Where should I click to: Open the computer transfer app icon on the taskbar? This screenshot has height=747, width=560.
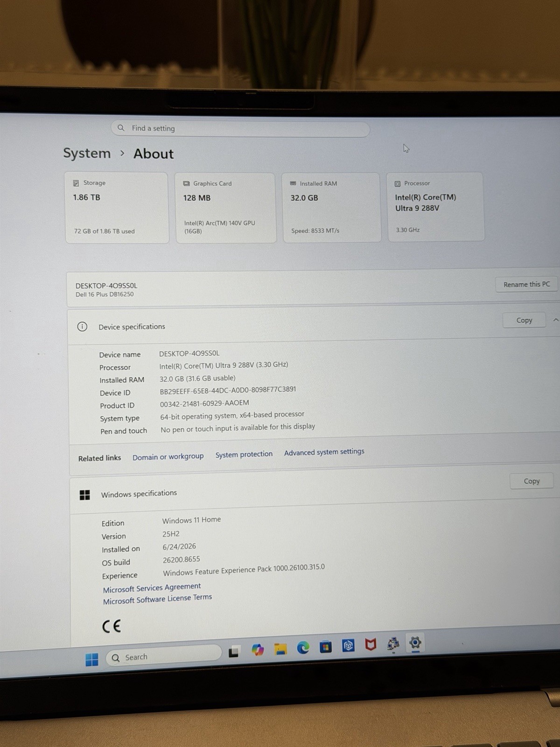point(393,644)
